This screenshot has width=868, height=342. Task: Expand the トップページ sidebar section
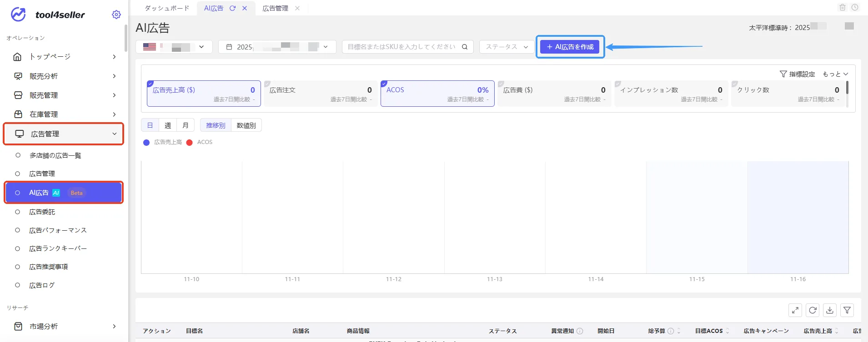tap(114, 57)
